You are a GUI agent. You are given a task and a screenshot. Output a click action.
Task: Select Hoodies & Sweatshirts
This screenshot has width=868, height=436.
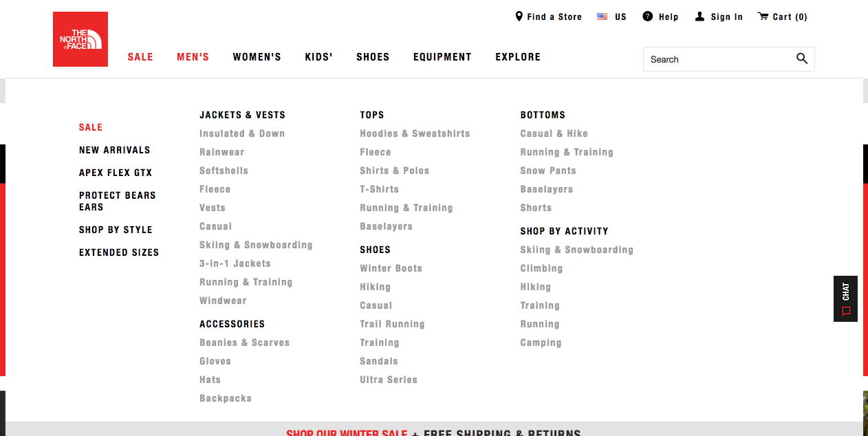point(415,133)
